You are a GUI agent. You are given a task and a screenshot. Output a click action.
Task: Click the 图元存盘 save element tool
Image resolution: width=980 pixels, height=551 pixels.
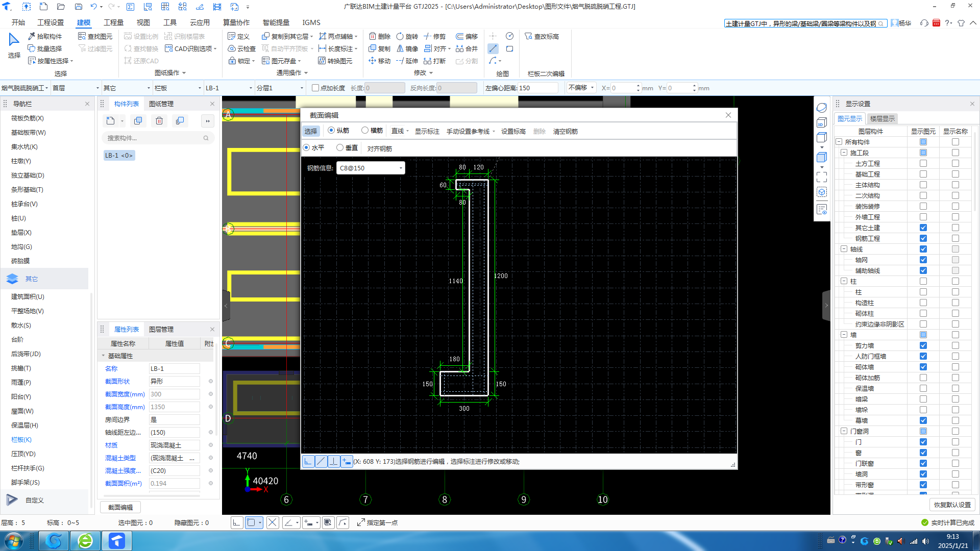[281, 61]
